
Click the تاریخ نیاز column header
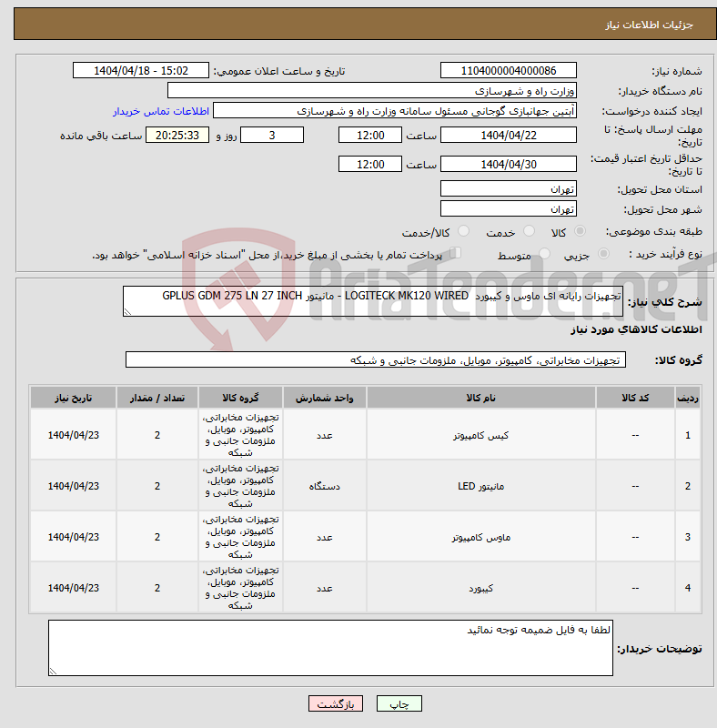74,398
